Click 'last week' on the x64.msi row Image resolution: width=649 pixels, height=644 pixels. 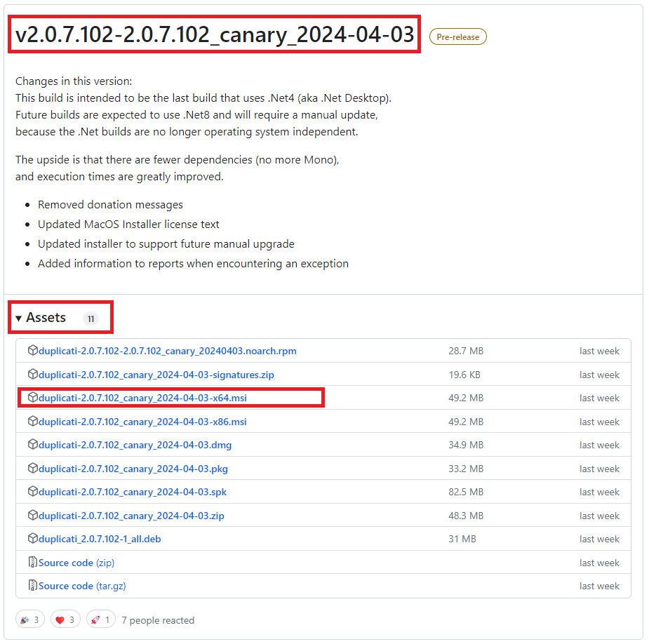599,398
